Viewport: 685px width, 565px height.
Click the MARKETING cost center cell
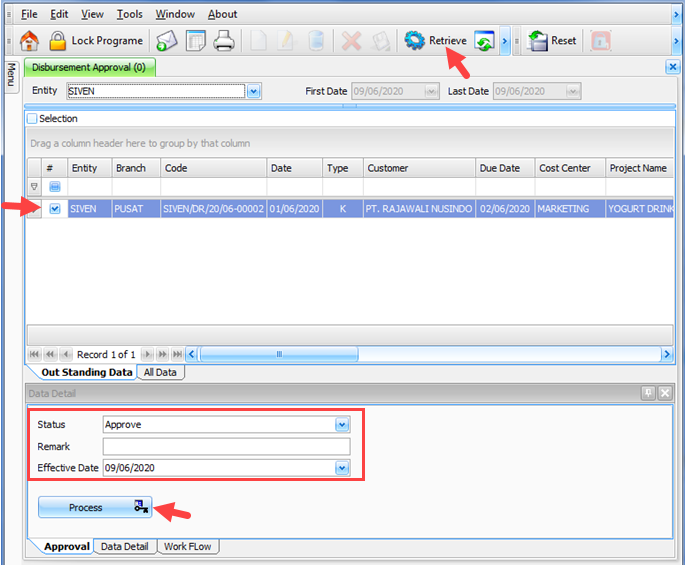(570, 209)
